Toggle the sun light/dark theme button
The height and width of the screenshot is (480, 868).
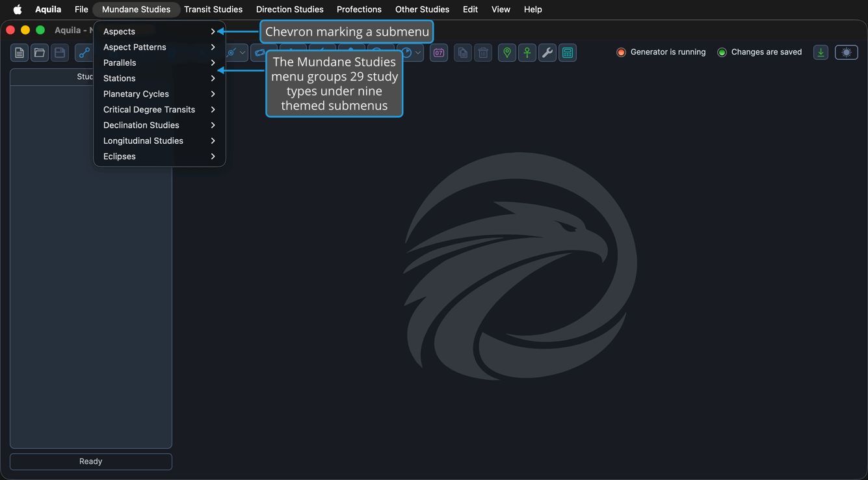pos(847,53)
